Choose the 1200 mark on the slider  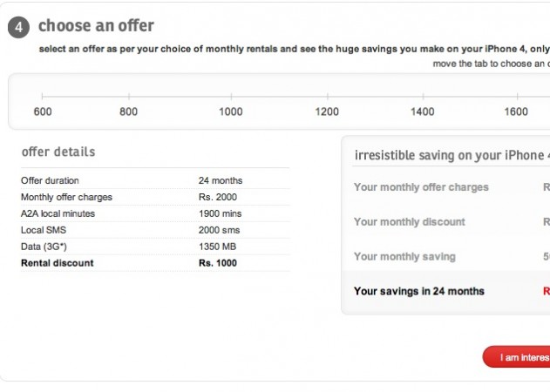click(x=327, y=96)
